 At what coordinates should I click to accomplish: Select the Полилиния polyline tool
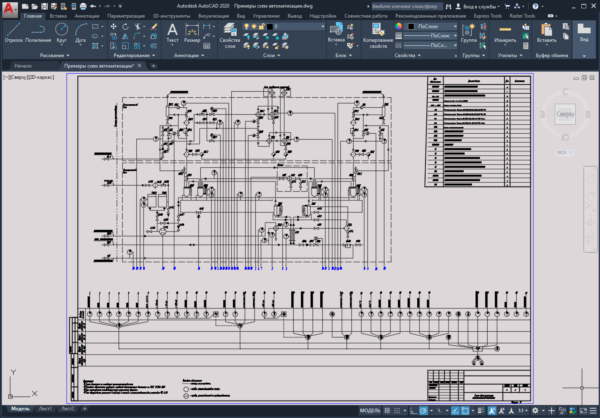point(38,33)
